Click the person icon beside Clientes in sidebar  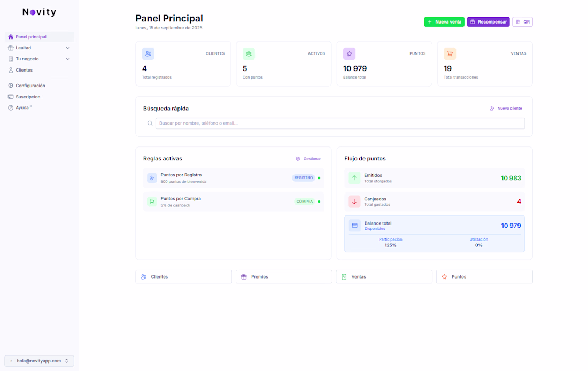(x=11, y=70)
